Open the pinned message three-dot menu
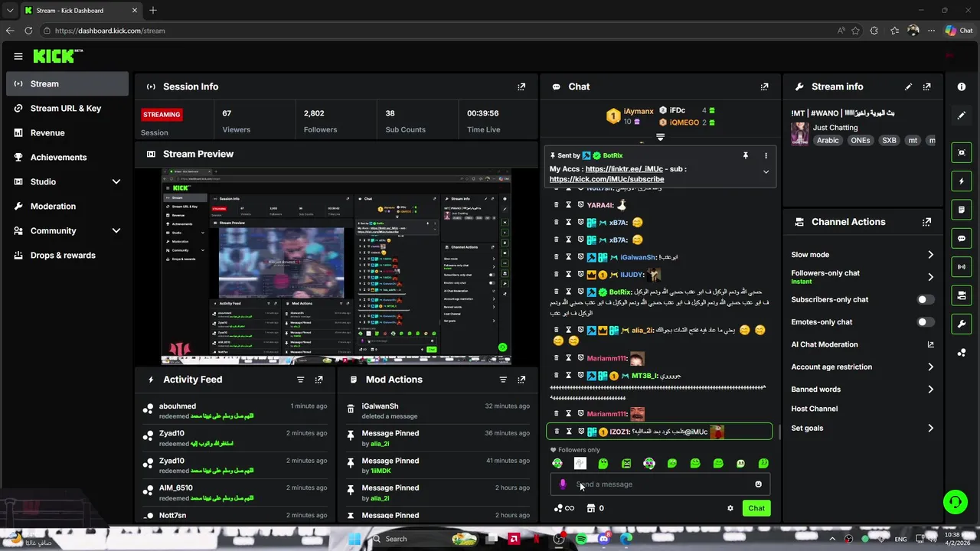980x551 pixels. (766, 155)
